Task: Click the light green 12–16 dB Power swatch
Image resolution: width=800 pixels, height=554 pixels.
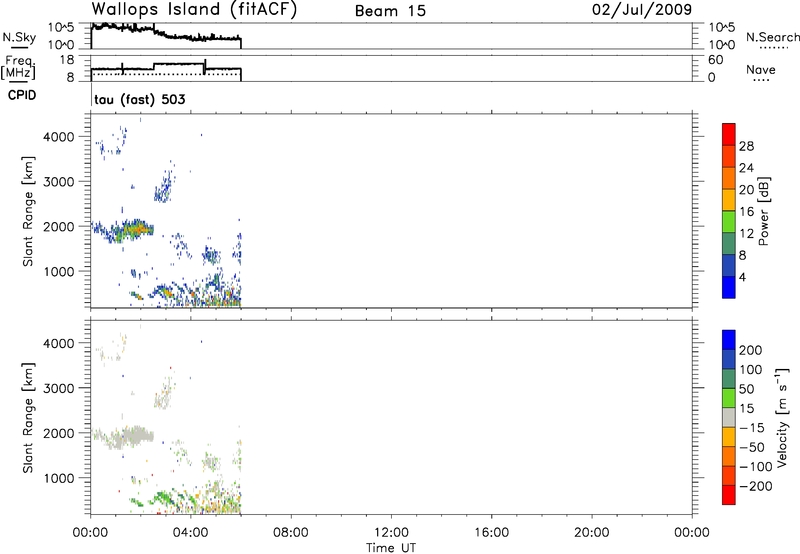Action: click(729, 221)
